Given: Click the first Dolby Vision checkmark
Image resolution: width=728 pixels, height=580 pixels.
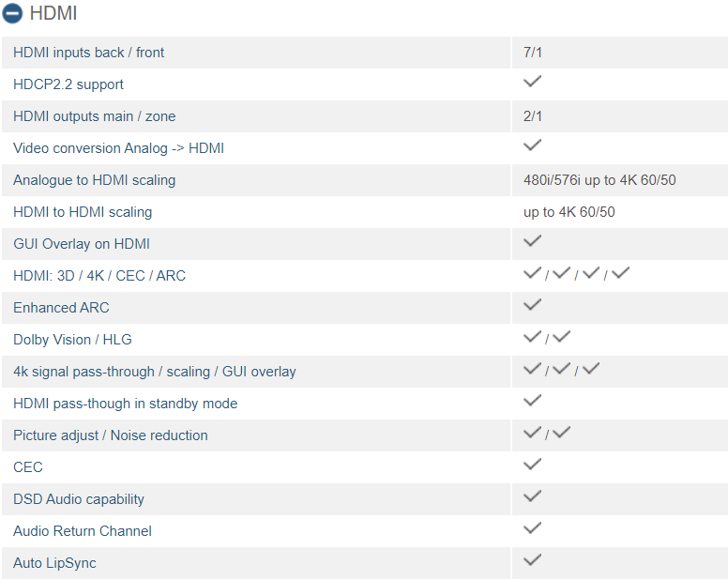Looking at the screenshot, I should 532,336.
